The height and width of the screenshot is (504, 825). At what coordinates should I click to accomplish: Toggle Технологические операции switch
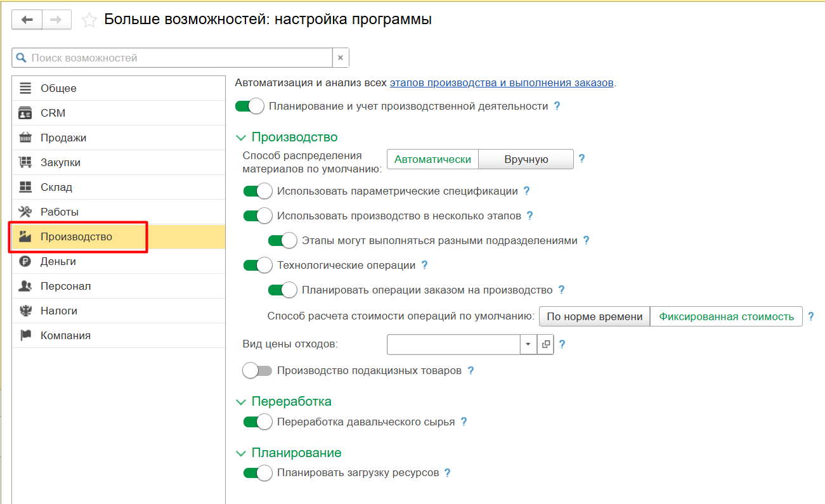point(257,265)
